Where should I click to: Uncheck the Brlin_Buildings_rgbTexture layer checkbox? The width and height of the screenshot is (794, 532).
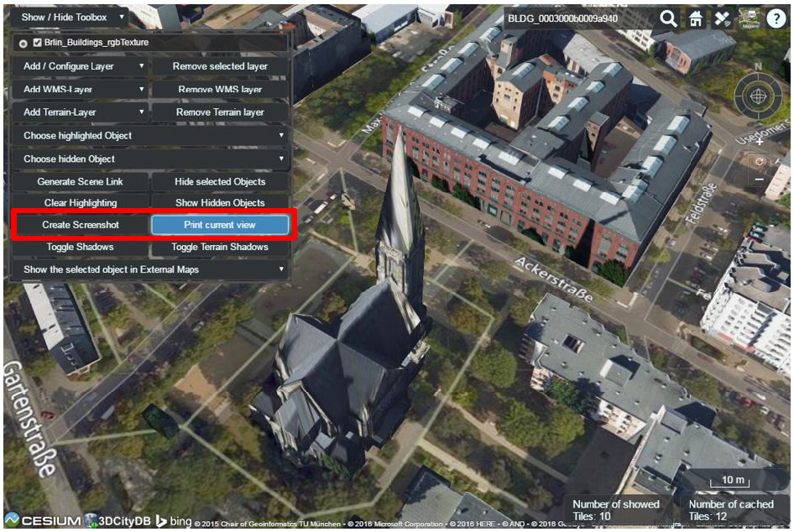pos(37,43)
